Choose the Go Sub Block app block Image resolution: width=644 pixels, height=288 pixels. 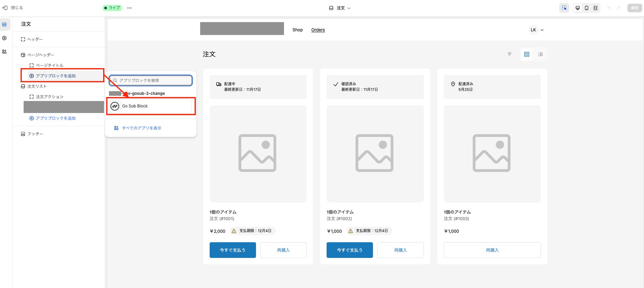[151, 106]
